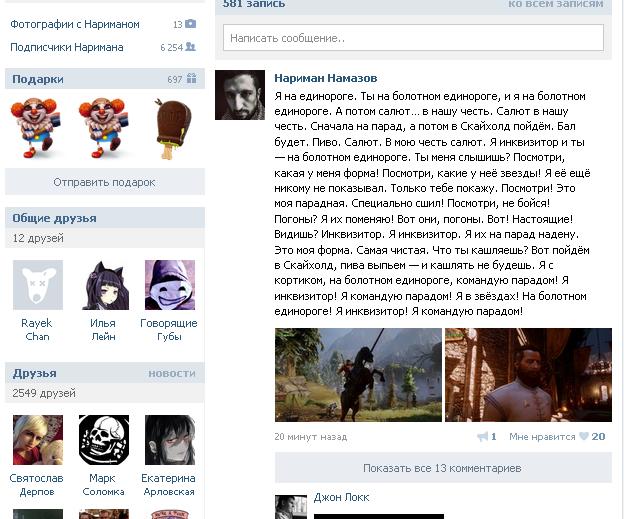631x519 pixels.
Task: Open Подписчики Наримана link
Action: pos(67,47)
